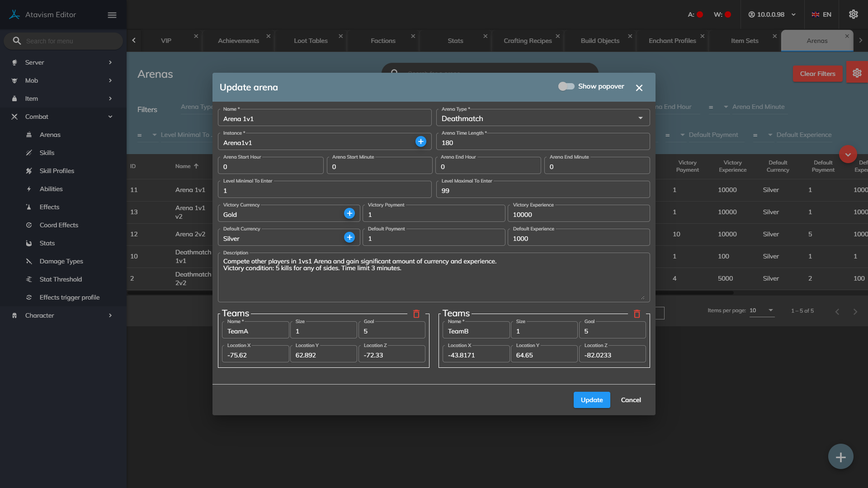Click the plus icon beside Victory Currency Gold
The height and width of the screenshot is (488, 868).
349,214
